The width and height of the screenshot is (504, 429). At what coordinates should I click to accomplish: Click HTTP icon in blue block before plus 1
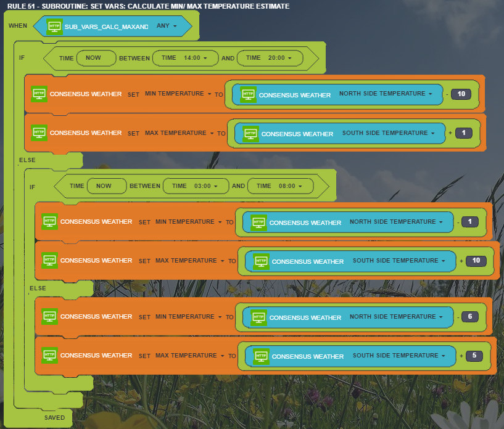point(250,134)
